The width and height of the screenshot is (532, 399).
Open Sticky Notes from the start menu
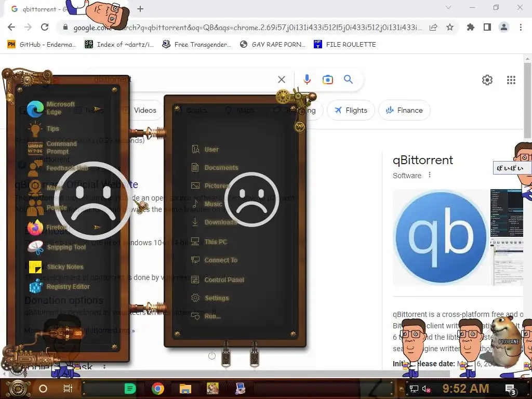56,267
